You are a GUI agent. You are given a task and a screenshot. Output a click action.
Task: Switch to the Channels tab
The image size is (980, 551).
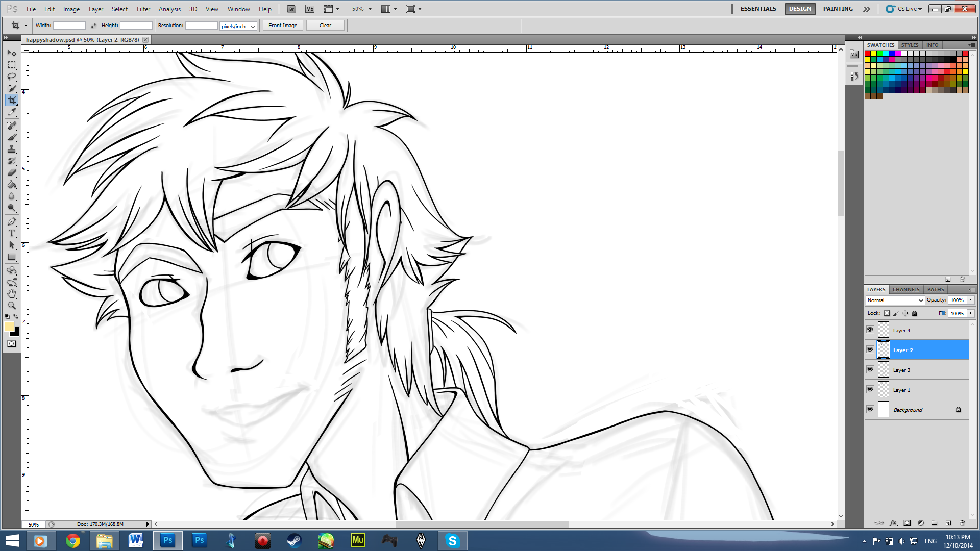(906, 289)
